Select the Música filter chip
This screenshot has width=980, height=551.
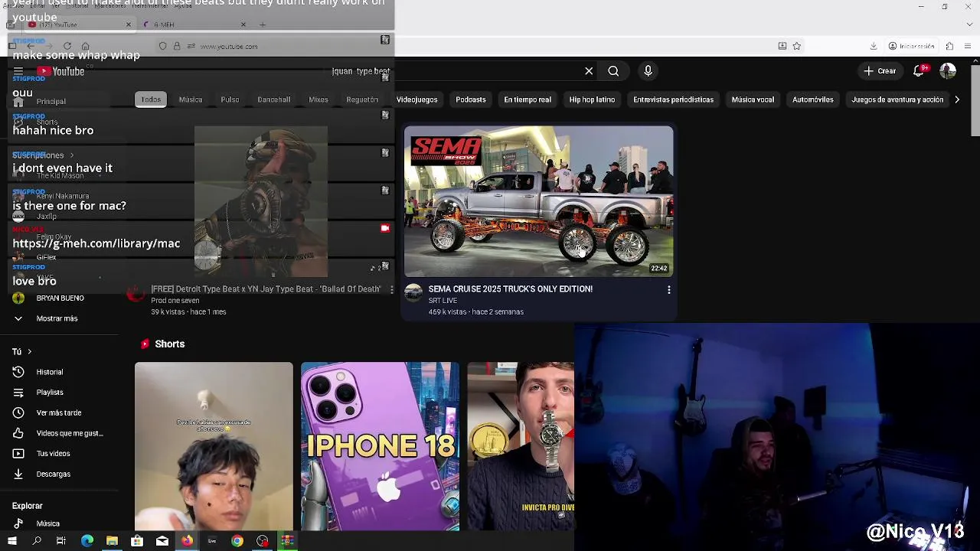pos(191,99)
